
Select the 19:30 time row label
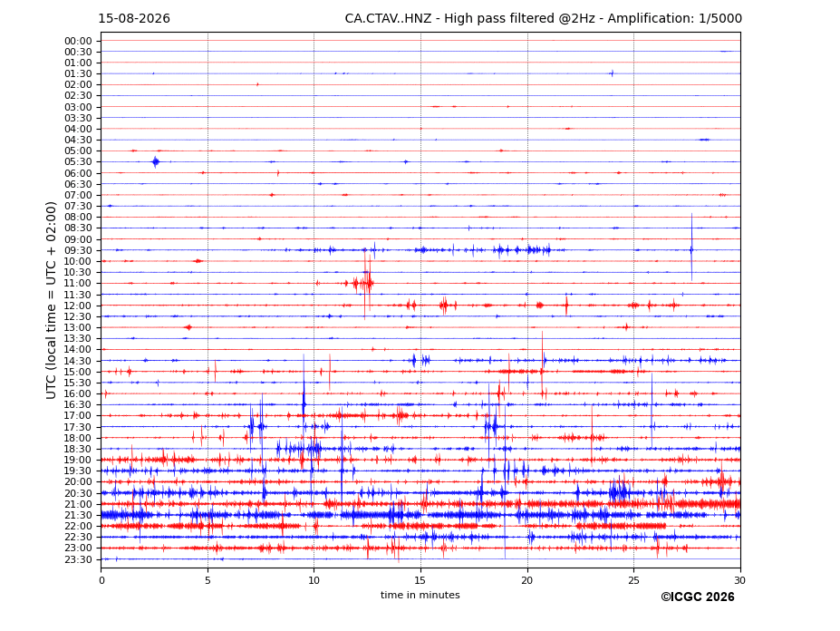click(78, 471)
